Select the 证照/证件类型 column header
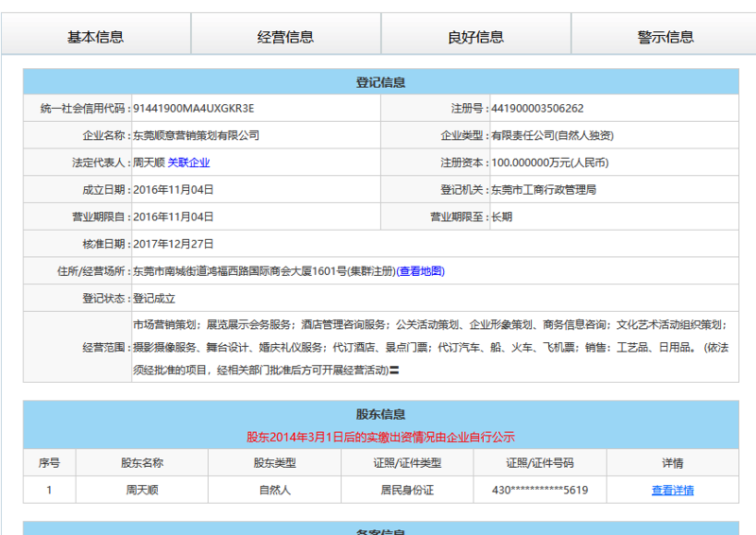Screen dimensions: 756x535 407,463
